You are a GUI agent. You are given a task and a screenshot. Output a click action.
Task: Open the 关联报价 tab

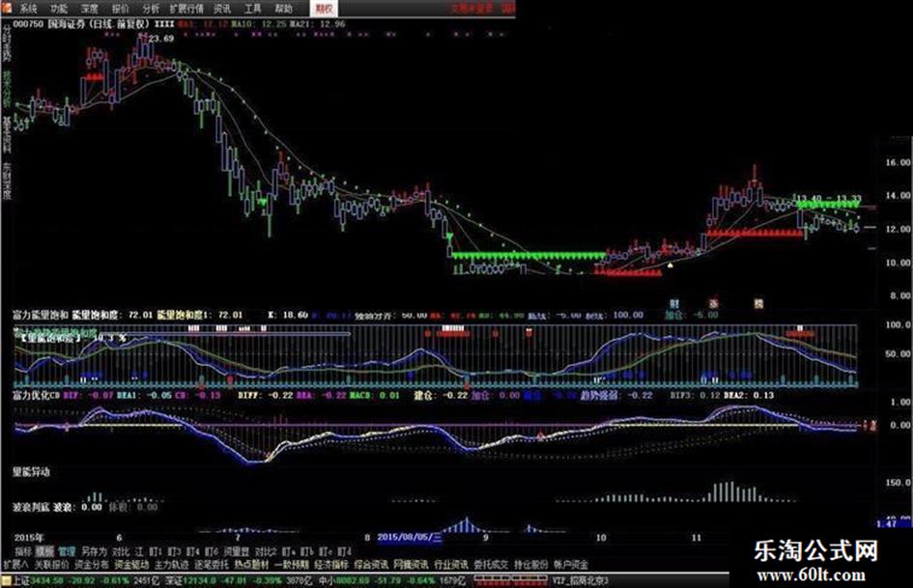[x=52, y=564]
